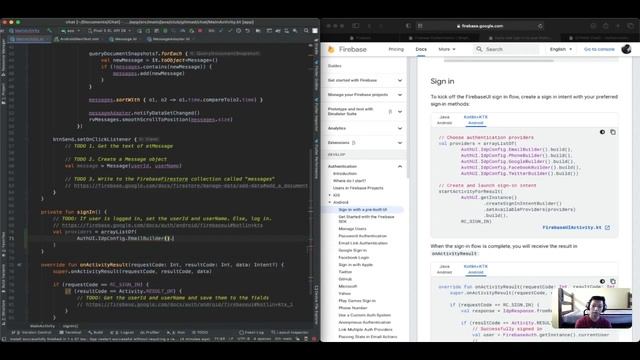The height and width of the screenshot is (360, 640).
Task: Click the Go to console link
Action: click(599, 49)
